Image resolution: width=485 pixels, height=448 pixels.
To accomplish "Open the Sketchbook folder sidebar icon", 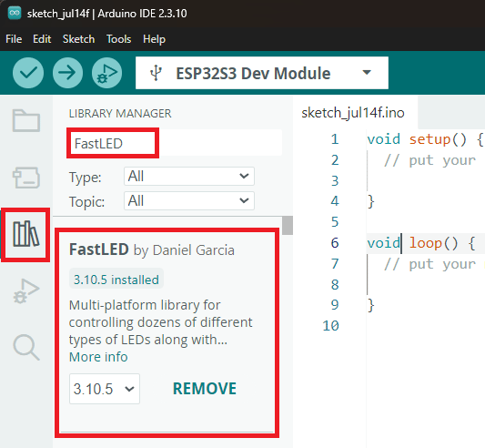I will (26, 120).
